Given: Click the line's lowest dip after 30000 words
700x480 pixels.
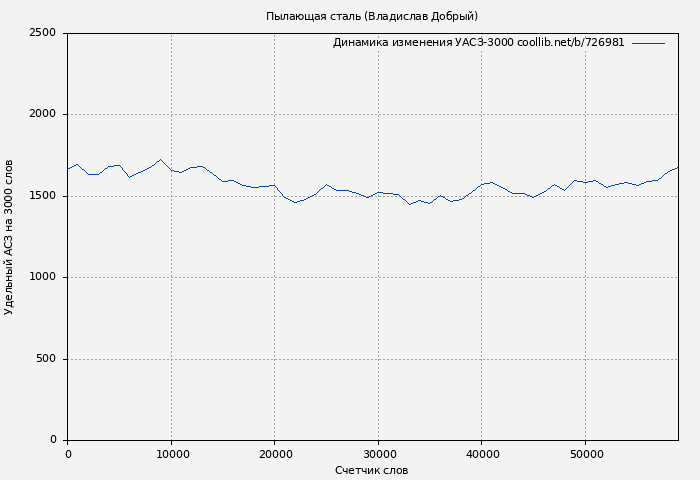Looking at the screenshot, I should tap(409, 204).
